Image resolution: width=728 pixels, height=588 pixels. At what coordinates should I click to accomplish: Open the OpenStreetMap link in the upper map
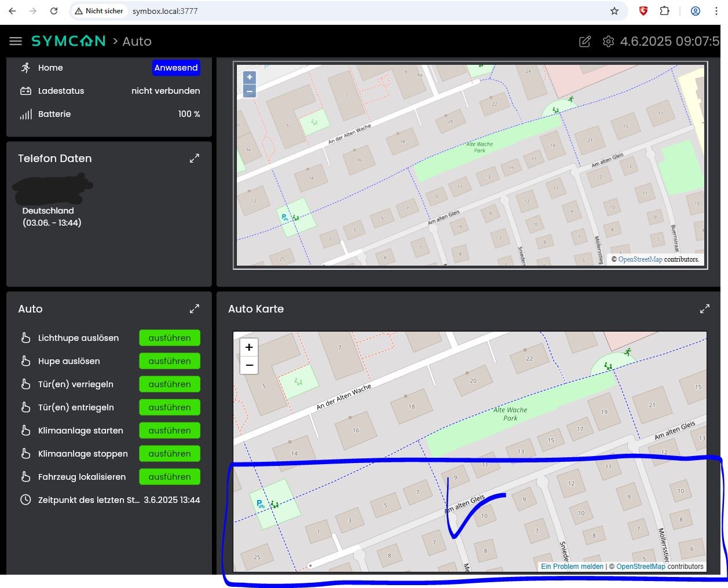pyautogui.click(x=640, y=259)
